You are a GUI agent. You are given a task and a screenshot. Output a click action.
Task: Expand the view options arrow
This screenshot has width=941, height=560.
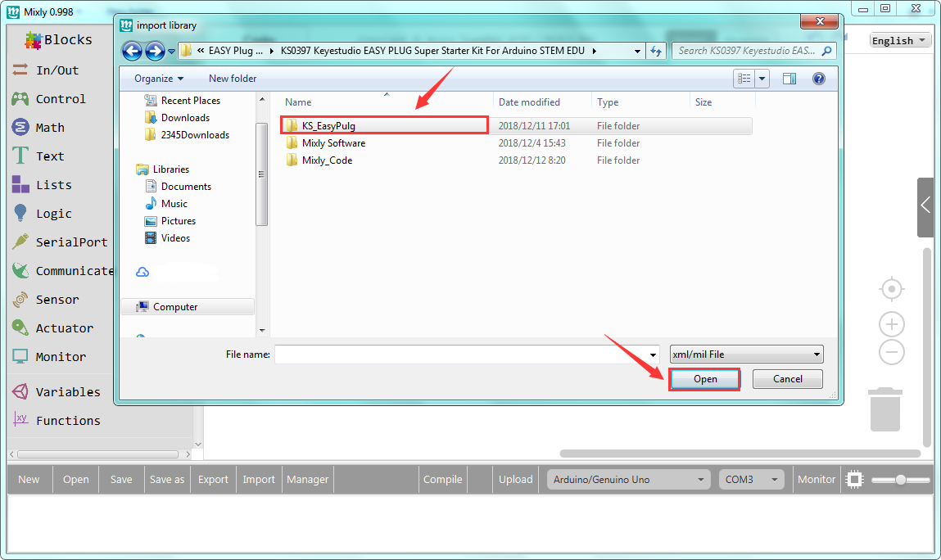click(x=762, y=79)
